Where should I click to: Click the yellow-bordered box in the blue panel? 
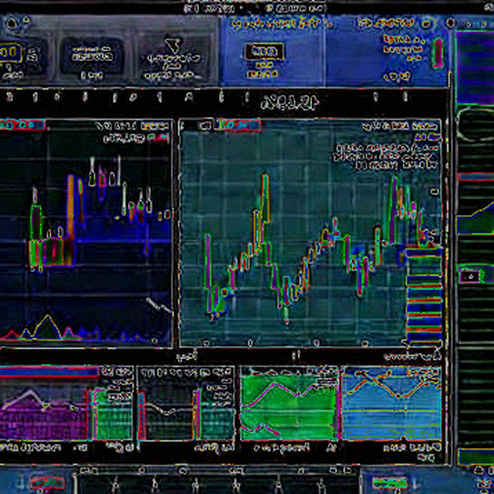(264, 51)
